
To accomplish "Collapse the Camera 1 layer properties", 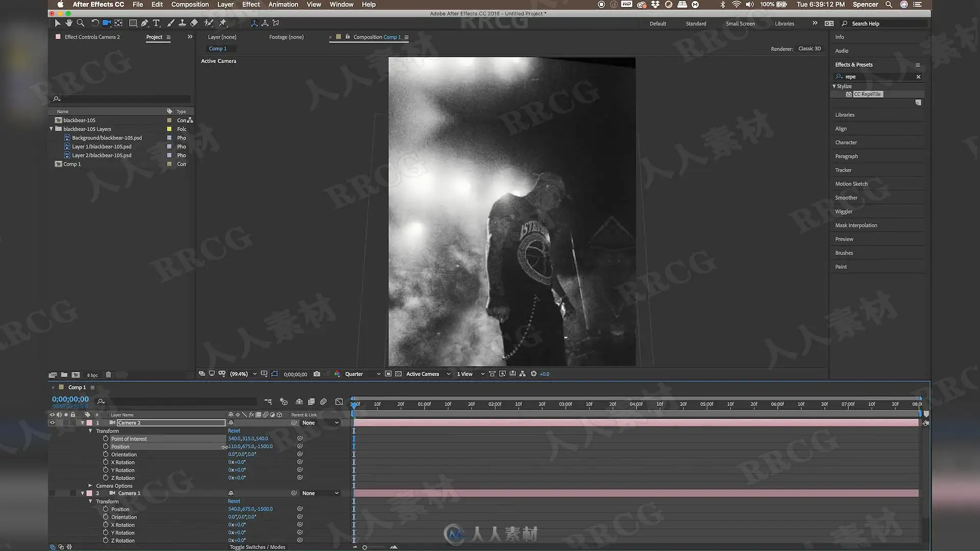I will [83, 493].
